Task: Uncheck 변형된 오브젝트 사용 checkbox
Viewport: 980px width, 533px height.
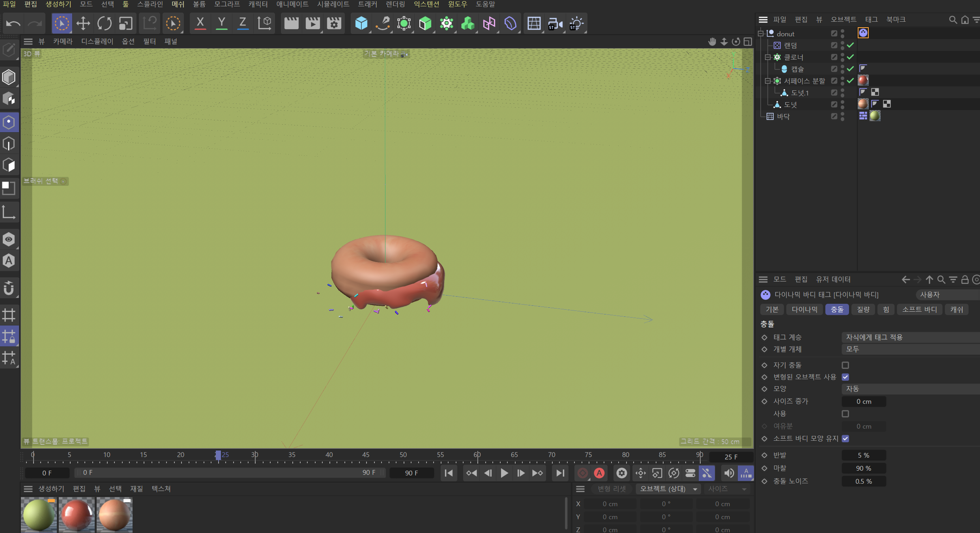Action: (x=845, y=377)
